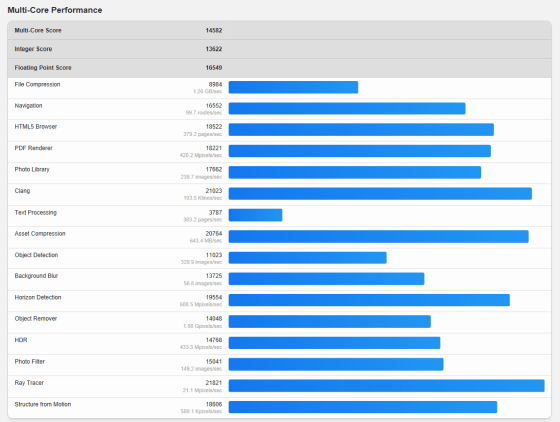Viewport: 560px width, 422px height.
Task: Select the Background Blur label
Action: [x=36, y=276]
